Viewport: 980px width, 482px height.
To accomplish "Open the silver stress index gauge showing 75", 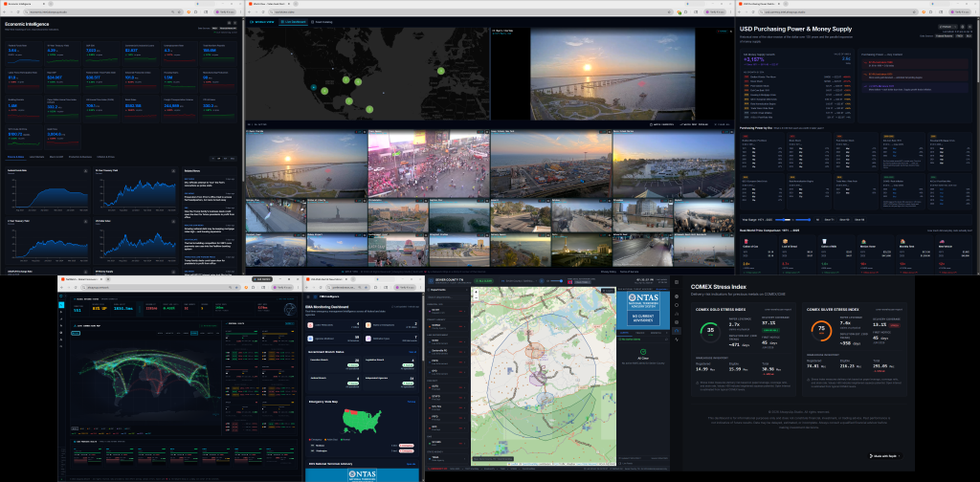I will click(x=821, y=332).
